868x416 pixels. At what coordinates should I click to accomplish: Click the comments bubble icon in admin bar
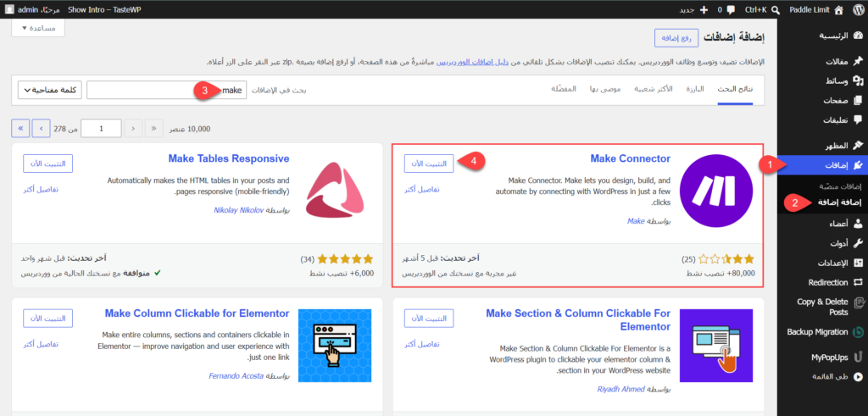point(731,9)
